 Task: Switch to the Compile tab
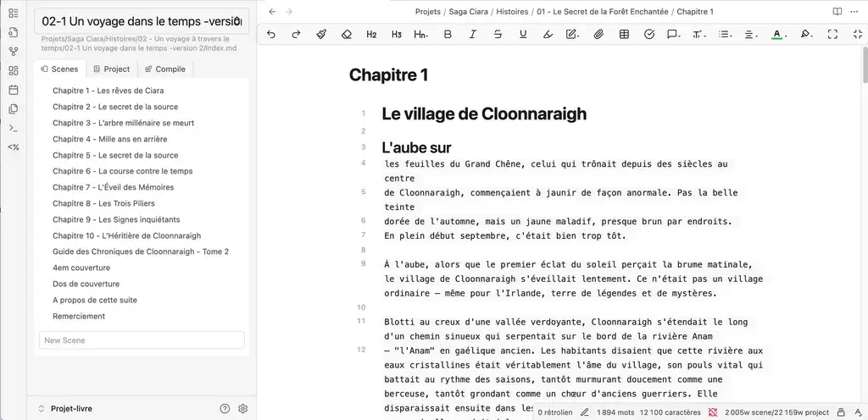coord(165,69)
